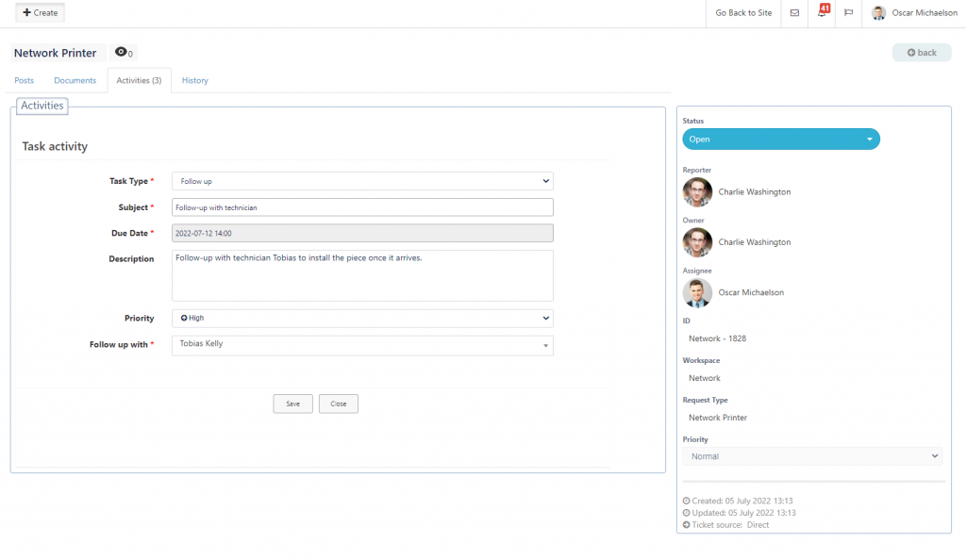Screen dimensions: 966x560
Task: Click Go Back to Site link
Action: [743, 13]
